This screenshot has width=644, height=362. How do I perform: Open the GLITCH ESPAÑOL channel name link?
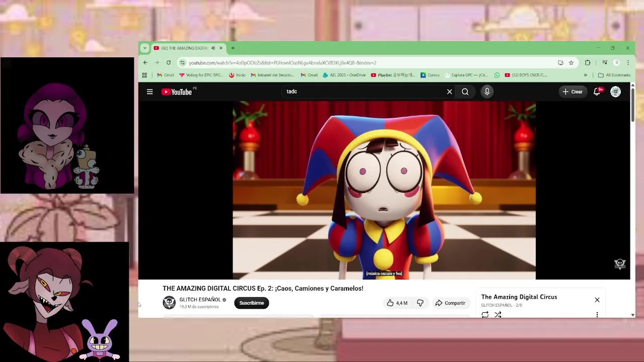pyautogui.click(x=200, y=300)
